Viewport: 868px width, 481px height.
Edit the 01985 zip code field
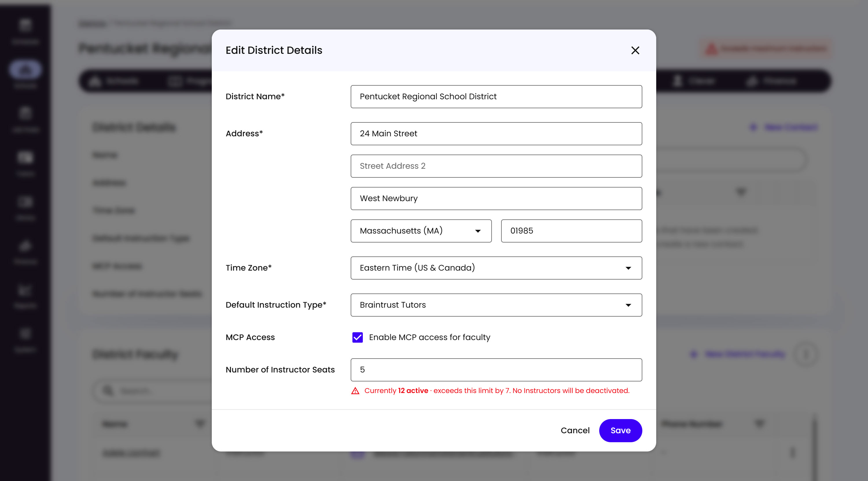click(571, 231)
